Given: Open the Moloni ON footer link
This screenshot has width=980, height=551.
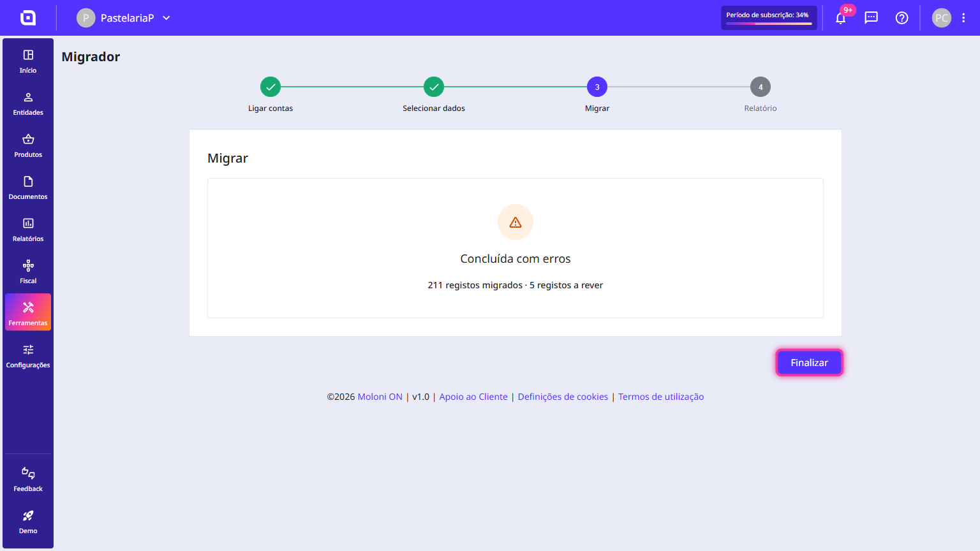Looking at the screenshot, I should (380, 397).
